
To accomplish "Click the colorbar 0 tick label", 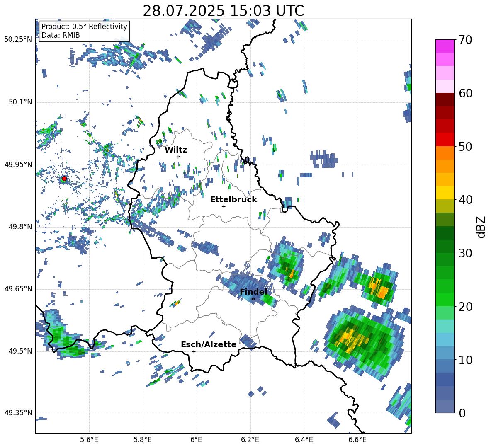I will (x=462, y=413).
